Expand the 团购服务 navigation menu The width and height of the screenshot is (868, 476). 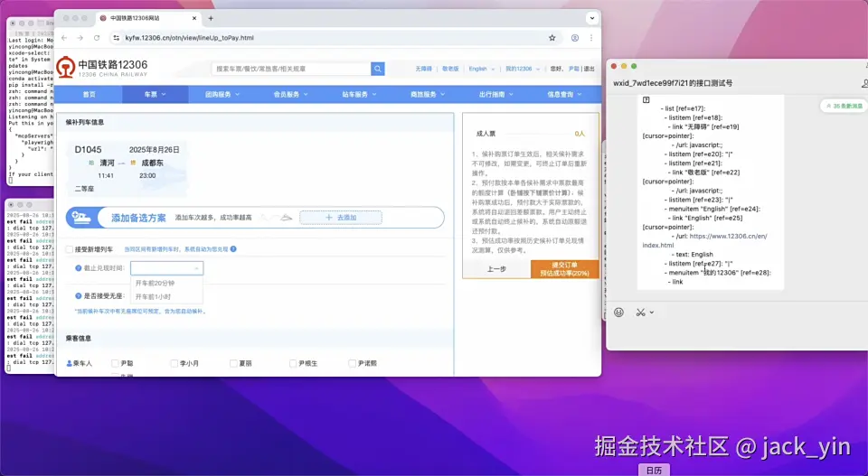pos(222,95)
